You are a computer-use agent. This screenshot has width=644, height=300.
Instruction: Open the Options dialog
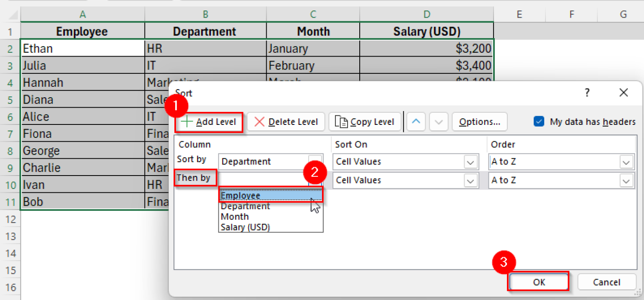click(x=479, y=122)
